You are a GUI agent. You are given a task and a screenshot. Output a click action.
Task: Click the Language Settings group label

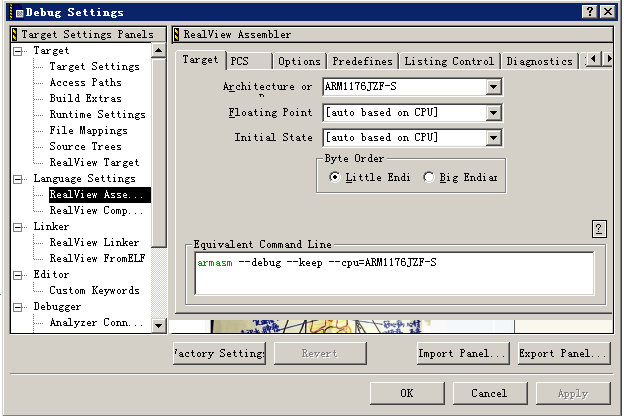click(x=84, y=179)
